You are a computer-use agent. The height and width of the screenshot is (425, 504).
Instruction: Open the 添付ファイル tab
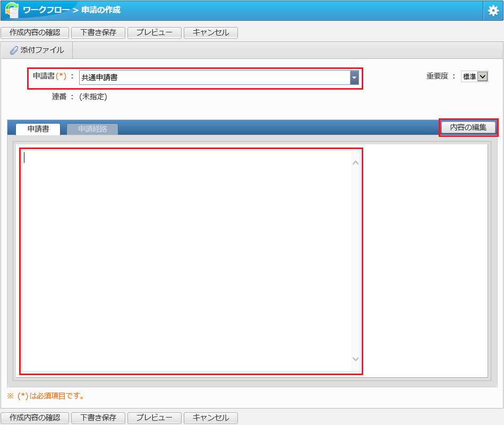coord(37,50)
